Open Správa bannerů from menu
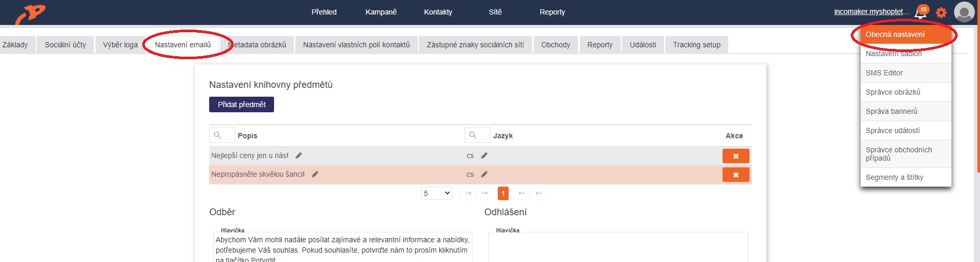Screen dimensions: 980x262 coord(906,111)
